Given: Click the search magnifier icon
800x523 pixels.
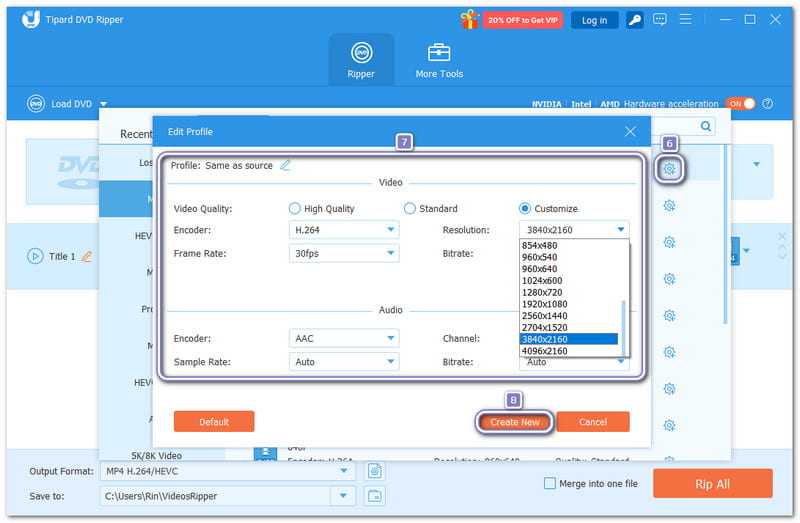Looking at the screenshot, I should [x=706, y=126].
